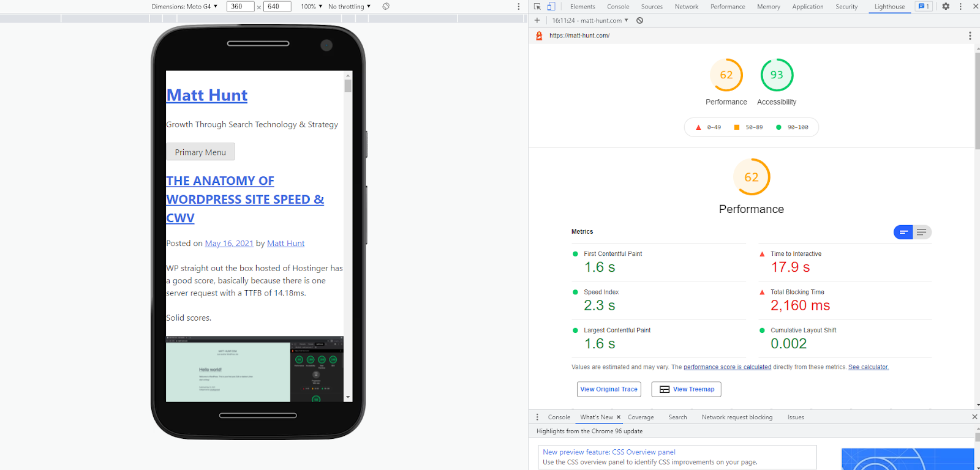
Task: Open the CSS Overview panel feature link
Action: tap(609, 452)
